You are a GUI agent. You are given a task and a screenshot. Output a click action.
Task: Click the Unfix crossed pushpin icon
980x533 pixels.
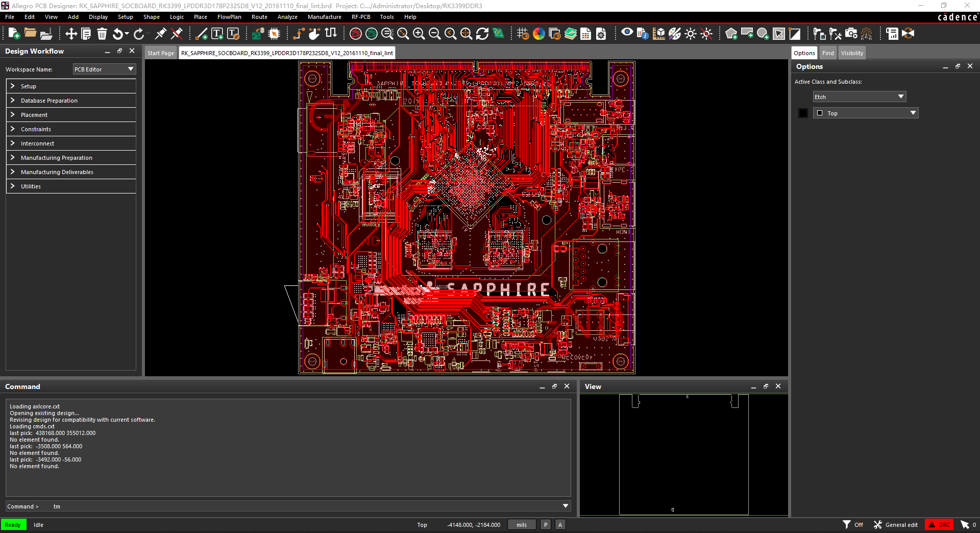(177, 34)
